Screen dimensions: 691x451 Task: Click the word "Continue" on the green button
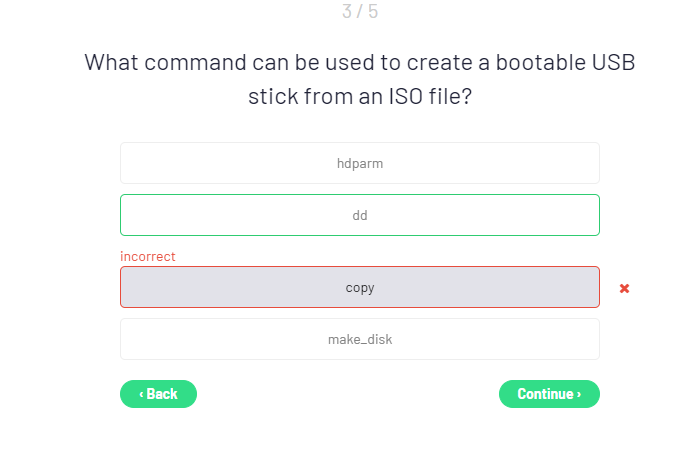545,394
